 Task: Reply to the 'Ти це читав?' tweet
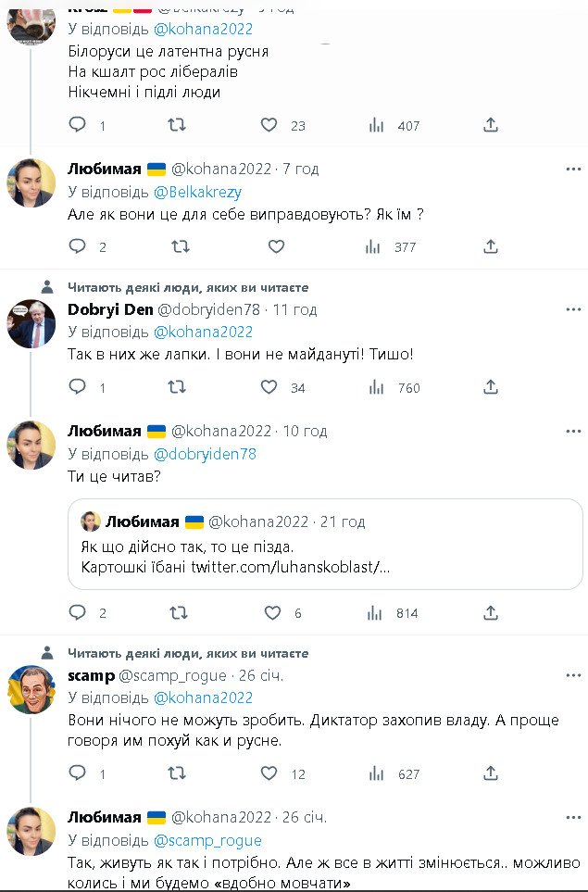78,613
